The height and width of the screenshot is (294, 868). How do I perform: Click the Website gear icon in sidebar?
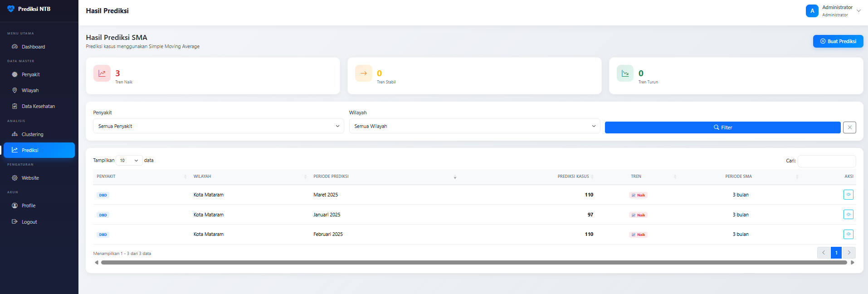[x=15, y=178]
